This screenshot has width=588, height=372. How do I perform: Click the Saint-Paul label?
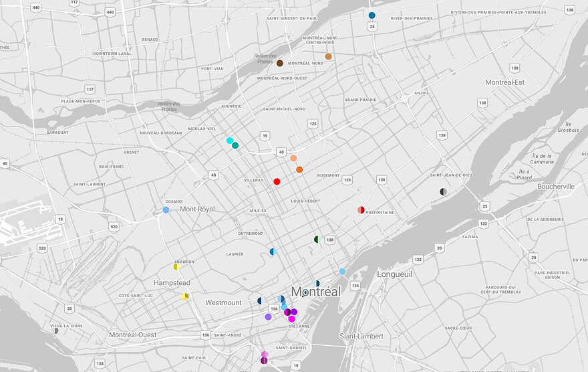(194, 358)
